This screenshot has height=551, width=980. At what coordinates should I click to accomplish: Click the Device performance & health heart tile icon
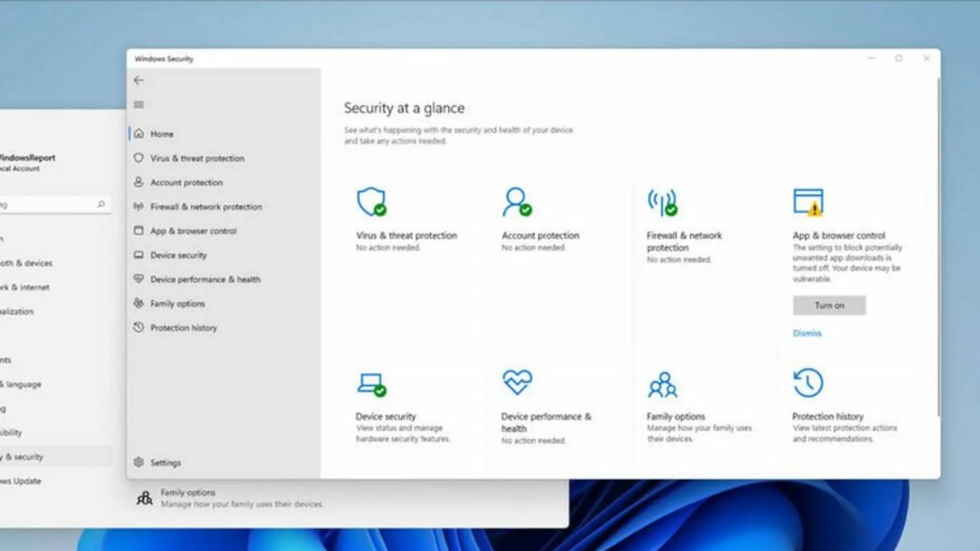tap(517, 381)
